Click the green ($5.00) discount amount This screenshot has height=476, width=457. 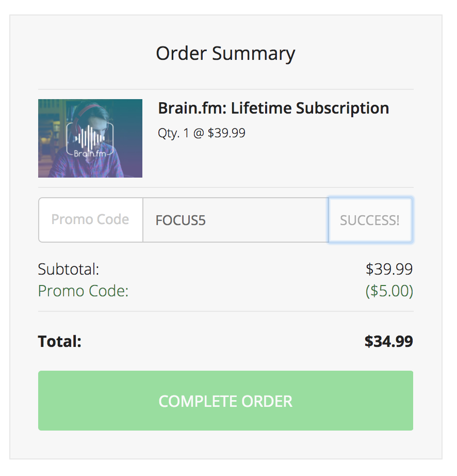click(389, 291)
